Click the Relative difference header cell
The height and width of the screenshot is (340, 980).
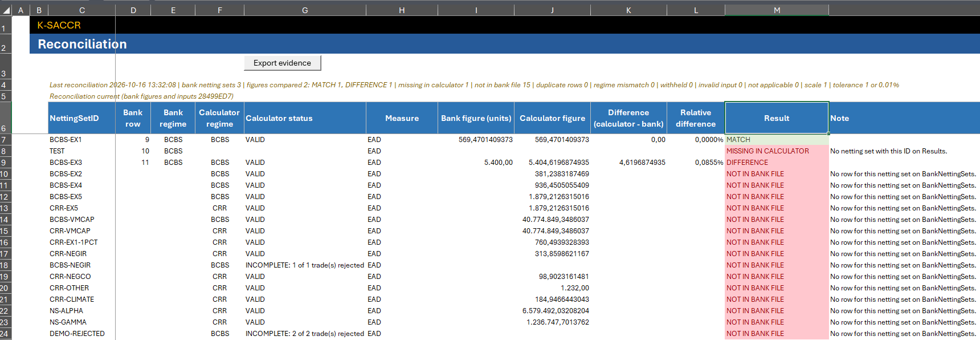click(696, 118)
